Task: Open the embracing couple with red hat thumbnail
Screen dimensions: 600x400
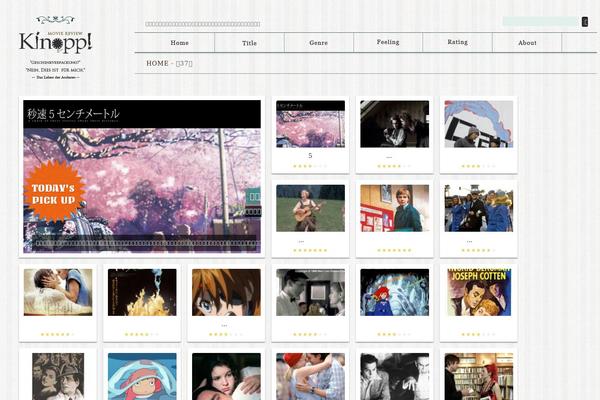Action: tap(310, 377)
